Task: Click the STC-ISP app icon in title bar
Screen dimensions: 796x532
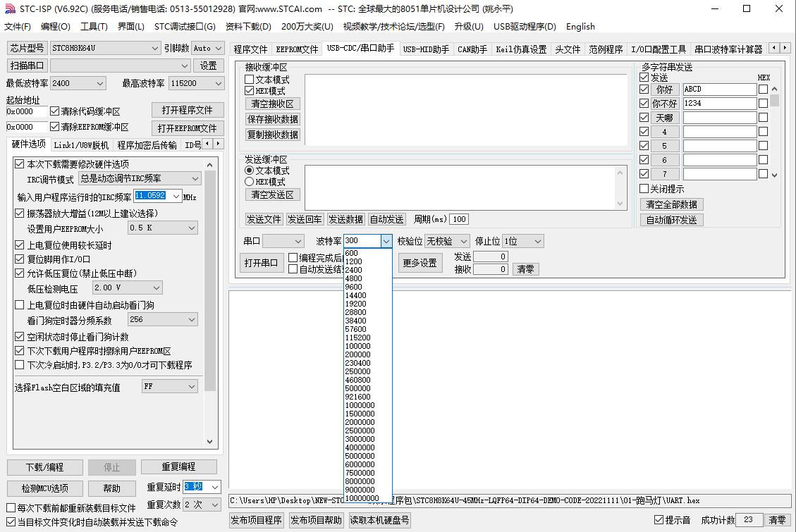Action: pyautogui.click(x=10, y=8)
